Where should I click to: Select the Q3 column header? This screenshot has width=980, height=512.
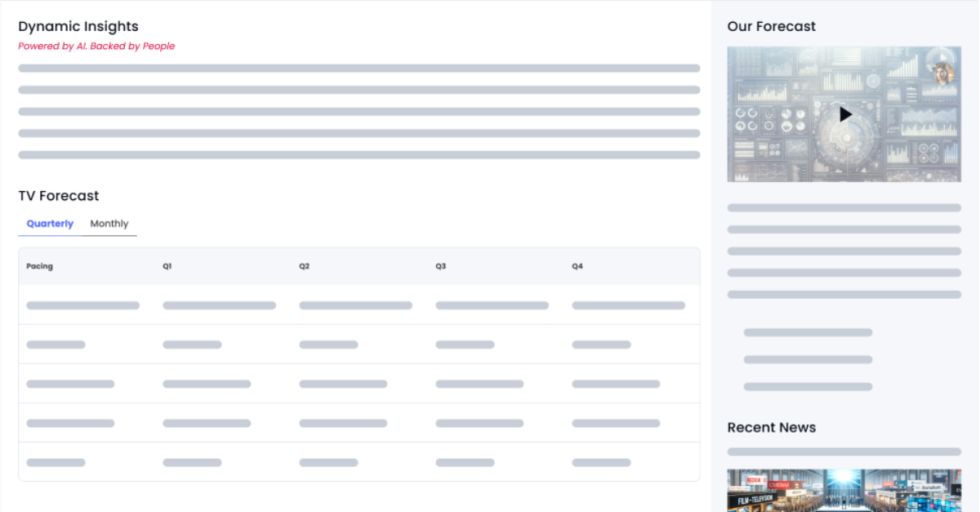click(x=440, y=266)
